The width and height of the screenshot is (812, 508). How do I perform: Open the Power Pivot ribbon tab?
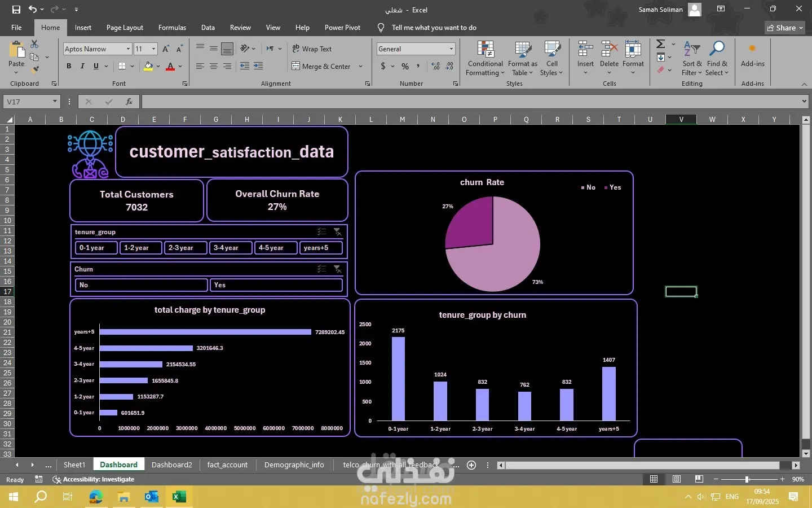tap(342, 28)
